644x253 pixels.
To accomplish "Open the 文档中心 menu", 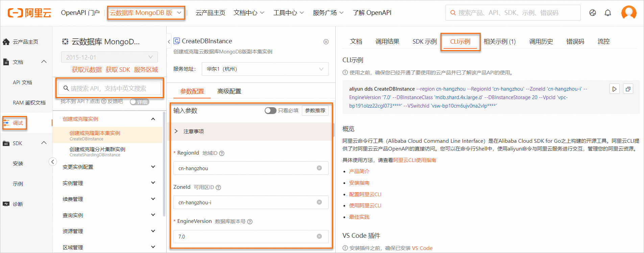I will (249, 13).
